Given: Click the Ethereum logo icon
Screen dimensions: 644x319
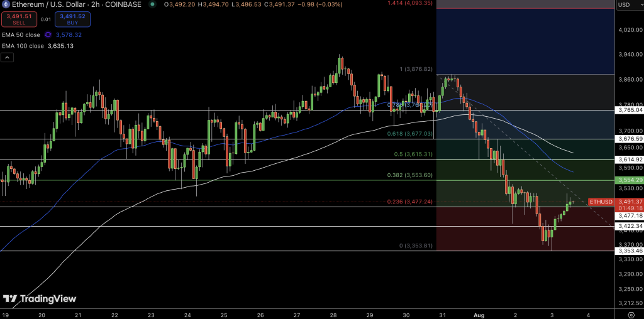Looking at the screenshot, I should coord(6,4).
